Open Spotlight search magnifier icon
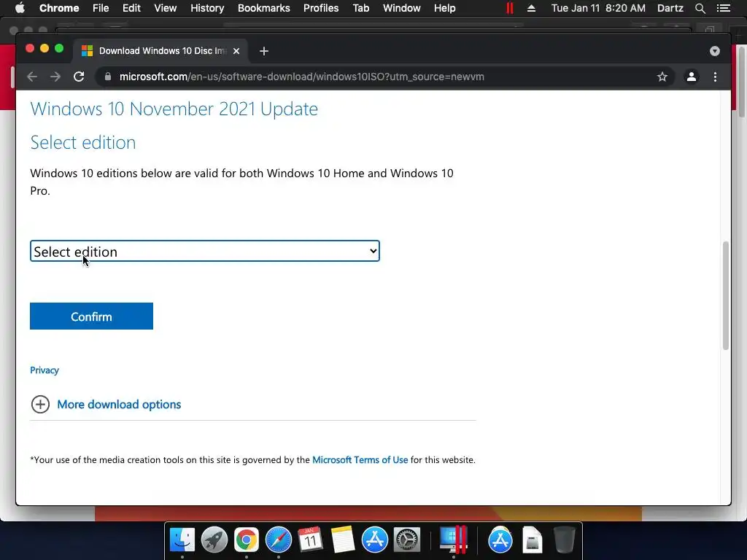 coord(700,8)
